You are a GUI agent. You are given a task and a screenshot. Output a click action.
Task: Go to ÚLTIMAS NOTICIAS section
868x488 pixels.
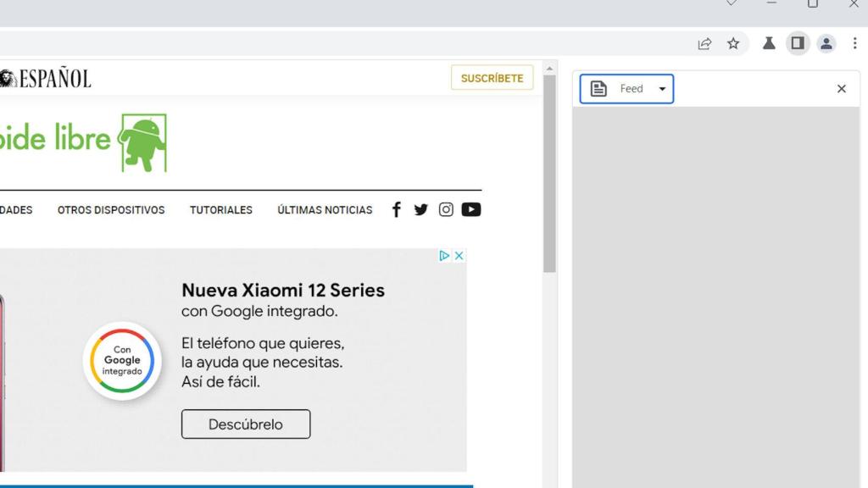(325, 210)
